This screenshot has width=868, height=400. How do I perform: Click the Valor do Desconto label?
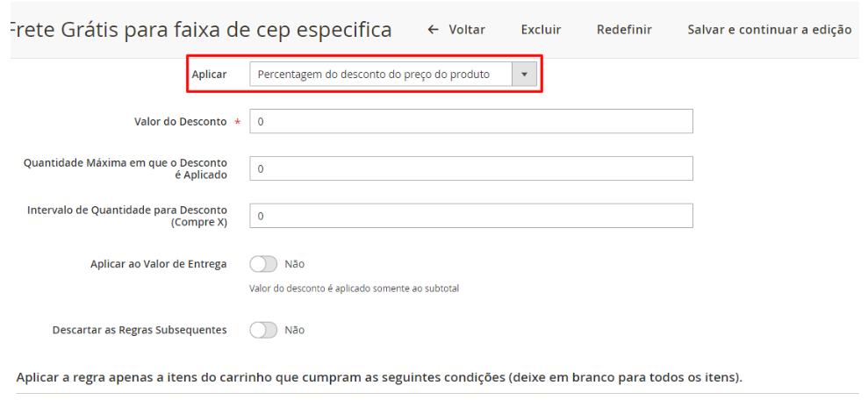(x=178, y=121)
